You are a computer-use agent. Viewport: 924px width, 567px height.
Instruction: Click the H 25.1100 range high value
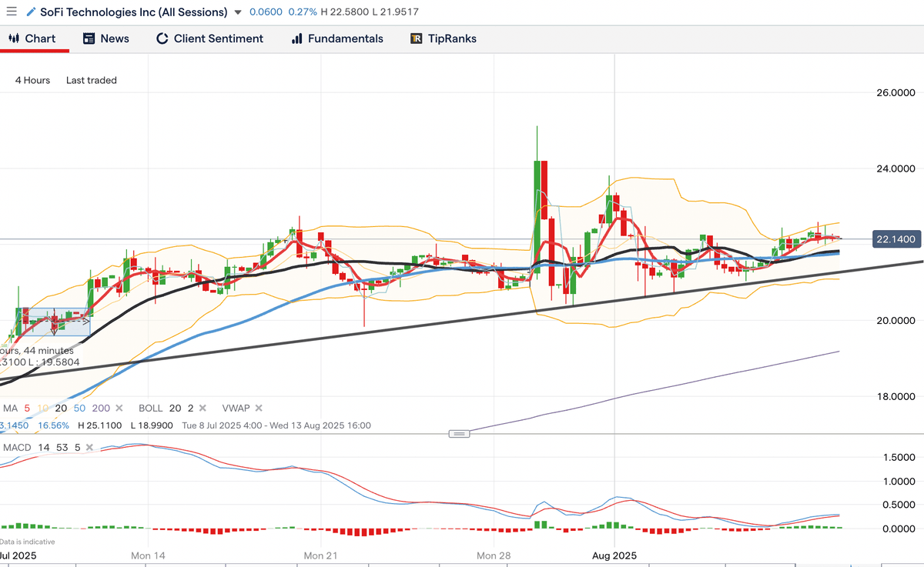coord(100,425)
